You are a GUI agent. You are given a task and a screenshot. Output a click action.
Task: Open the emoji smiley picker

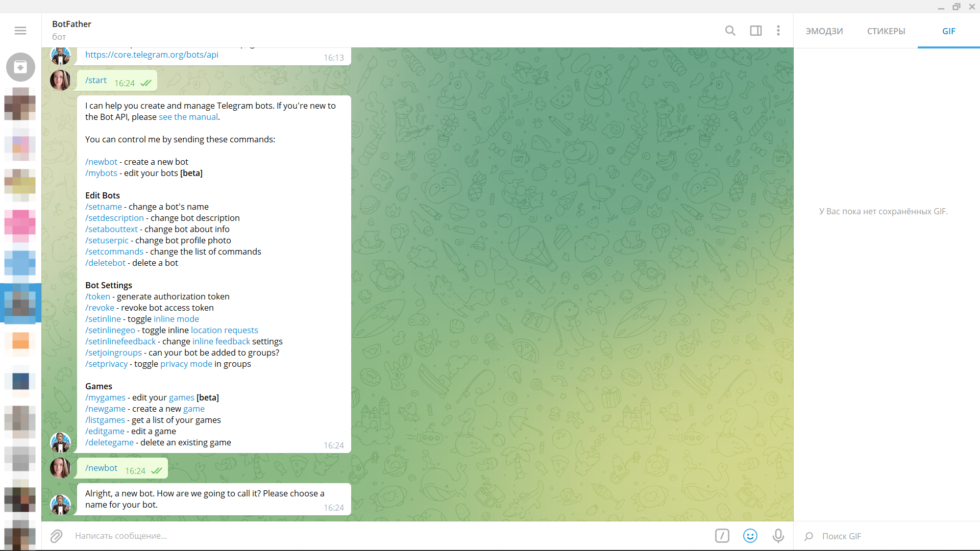point(750,536)
